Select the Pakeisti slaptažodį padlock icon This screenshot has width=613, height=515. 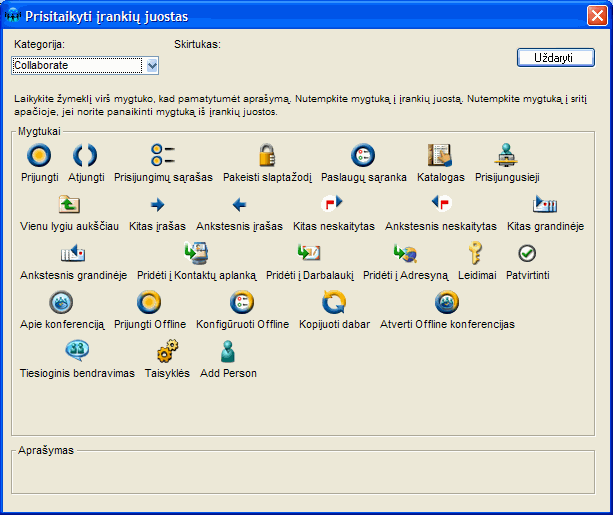coord(266,156)
